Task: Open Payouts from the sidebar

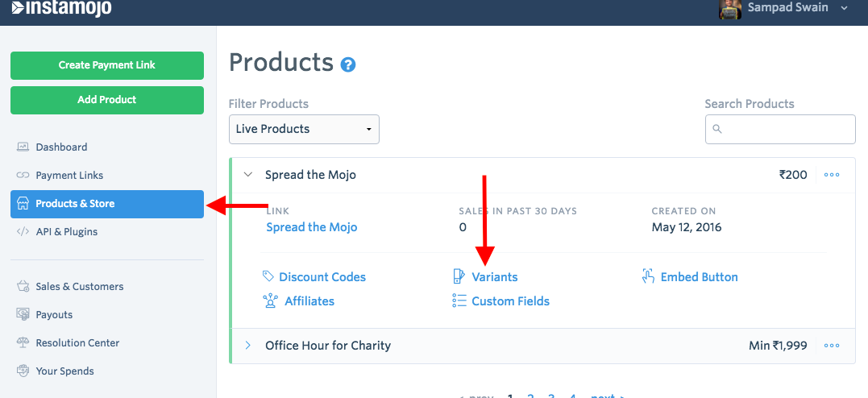Action: tap(54, 315)
